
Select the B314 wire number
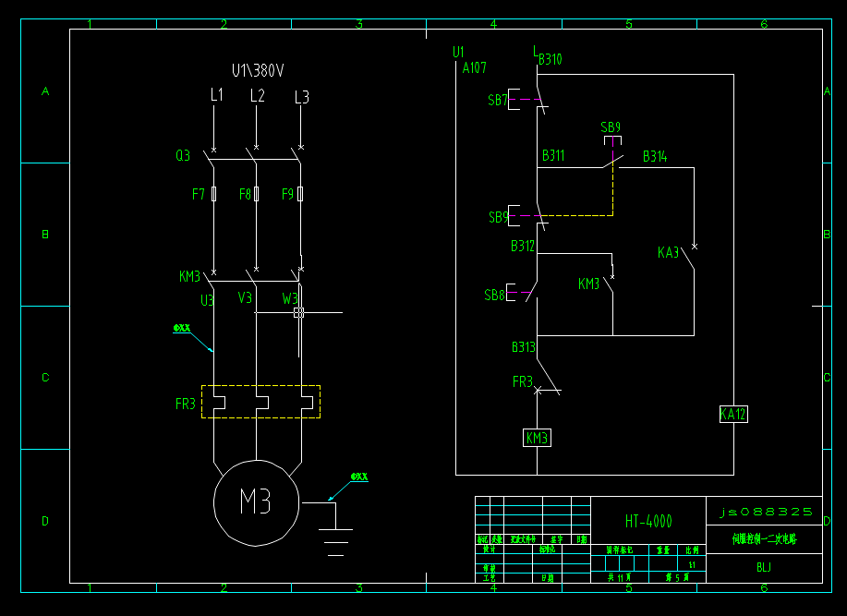(x=655, y=157)
